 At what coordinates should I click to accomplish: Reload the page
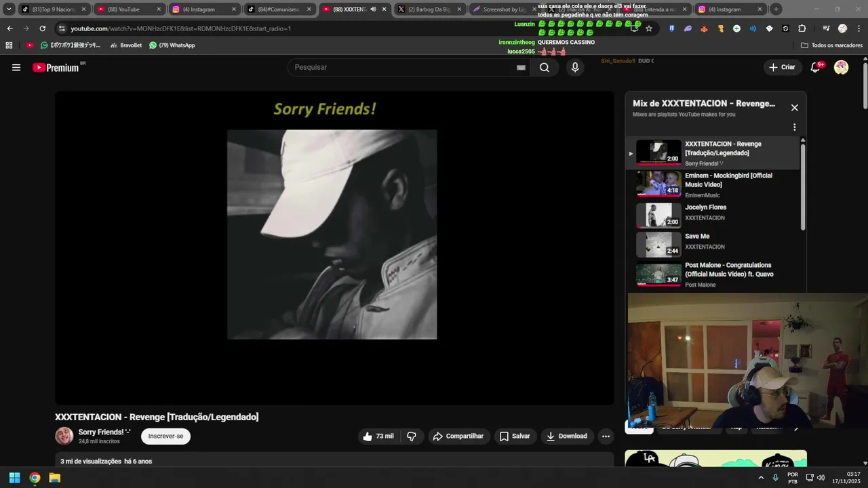tap(42, 28)
